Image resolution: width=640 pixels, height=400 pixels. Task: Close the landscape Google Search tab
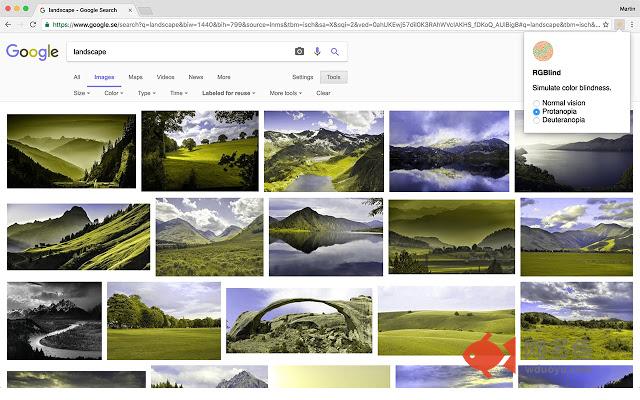click(x=130, y=10)
